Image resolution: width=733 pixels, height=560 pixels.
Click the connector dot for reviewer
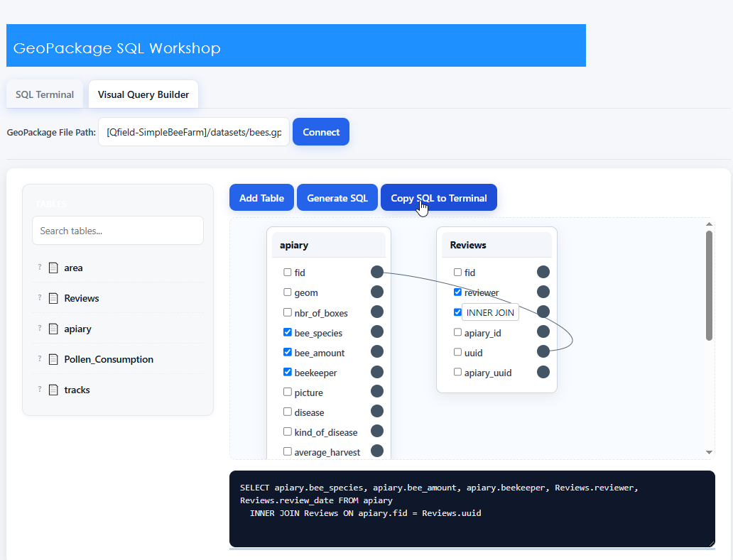tap(543, 292)
